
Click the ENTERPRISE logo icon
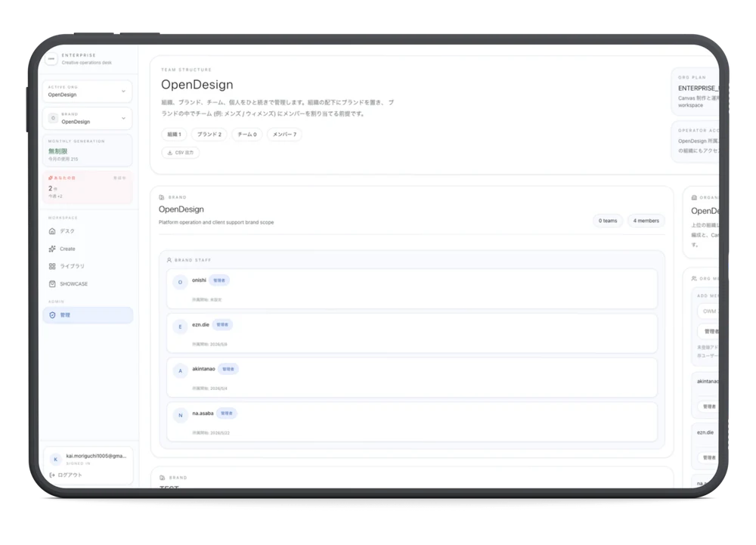51,59
